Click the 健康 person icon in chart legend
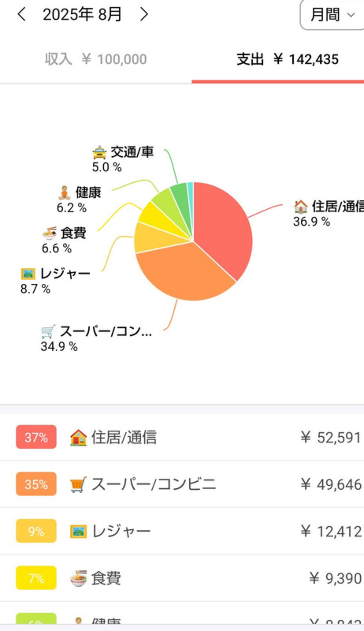The height and width of the screenshot is (631, 364). coord(64,193)
